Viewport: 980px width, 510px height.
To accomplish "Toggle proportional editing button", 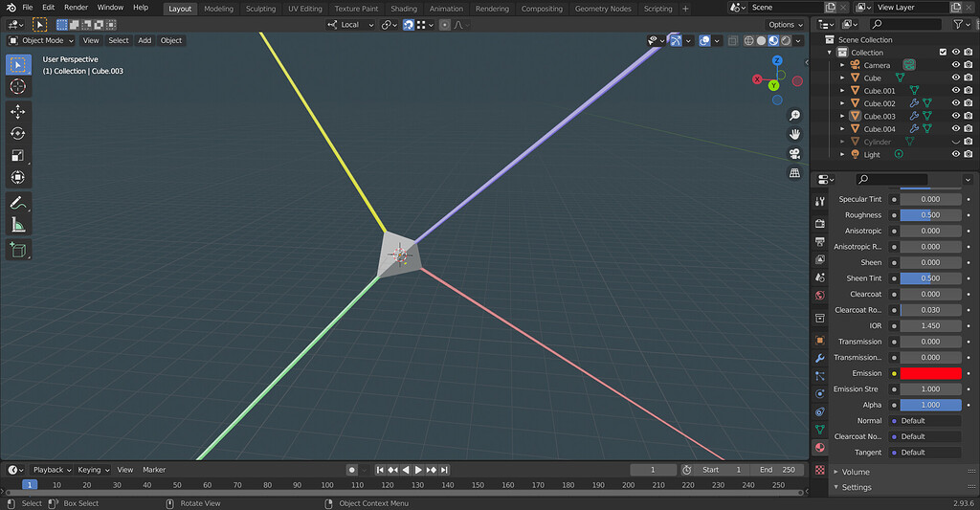I will coord(444,25).
